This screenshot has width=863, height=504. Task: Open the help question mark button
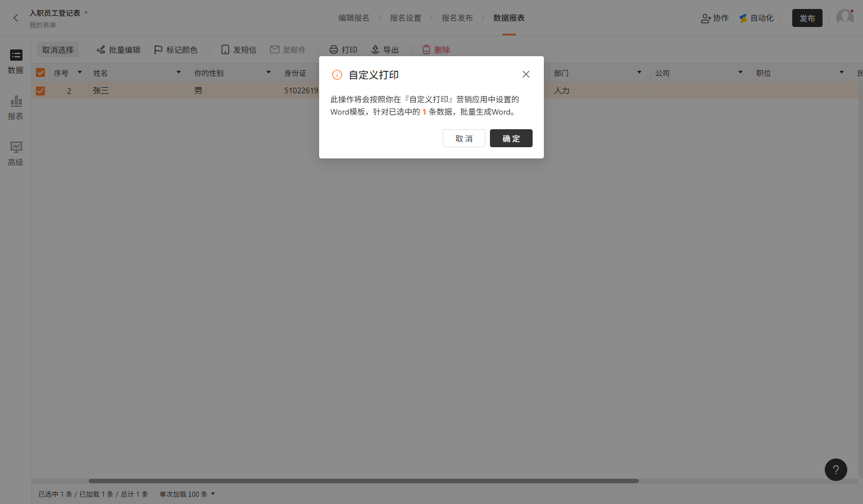835,470
